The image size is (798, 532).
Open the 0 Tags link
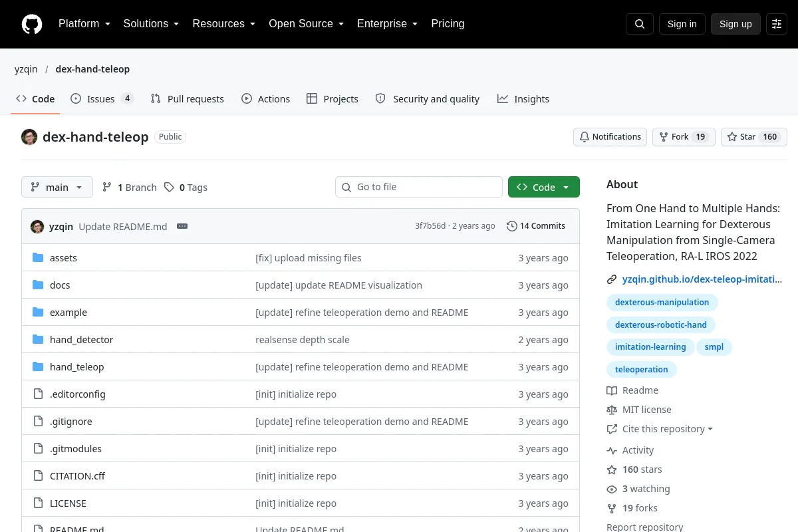[186, 188]
